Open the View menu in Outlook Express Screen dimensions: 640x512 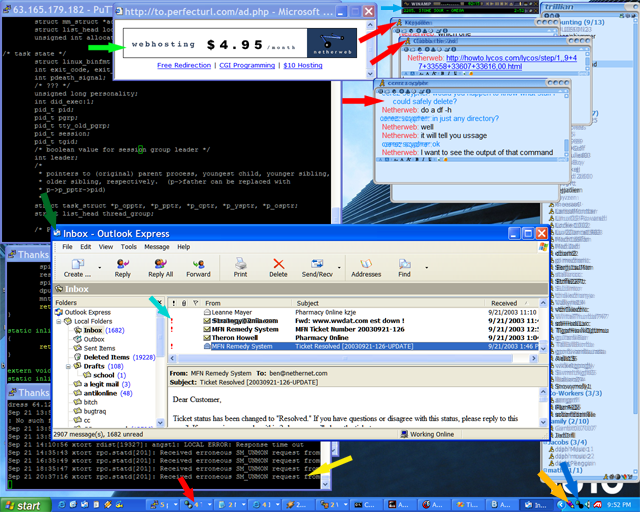[x=106, y=247]
